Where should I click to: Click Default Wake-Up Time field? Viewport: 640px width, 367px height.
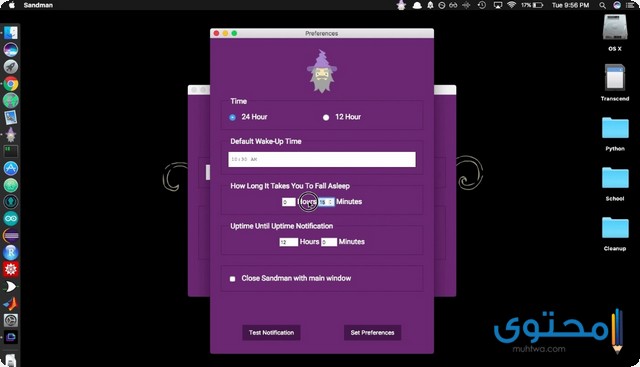tap(322, 159)
